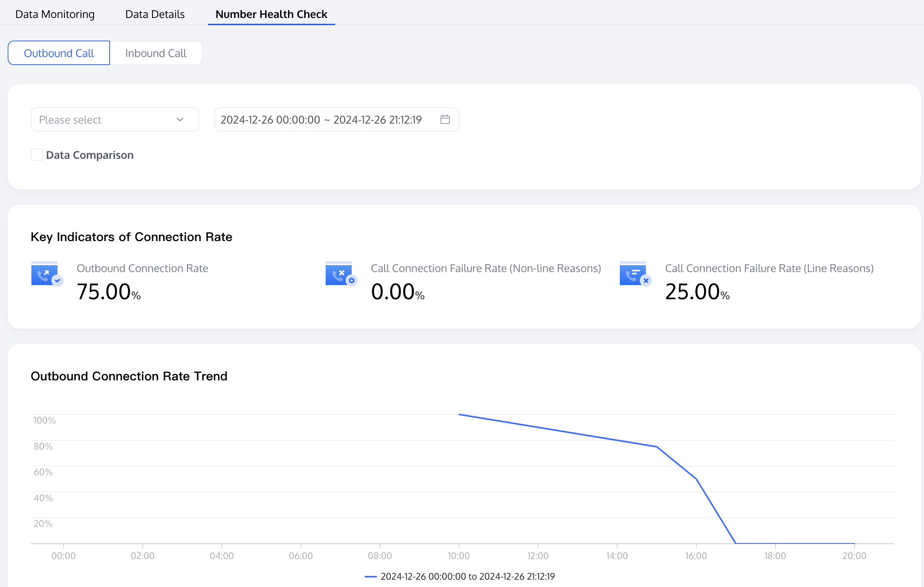Expand the Please select dropdown
Image resolution: width=924 pixels, height=587 pixels.
(107, 120)
